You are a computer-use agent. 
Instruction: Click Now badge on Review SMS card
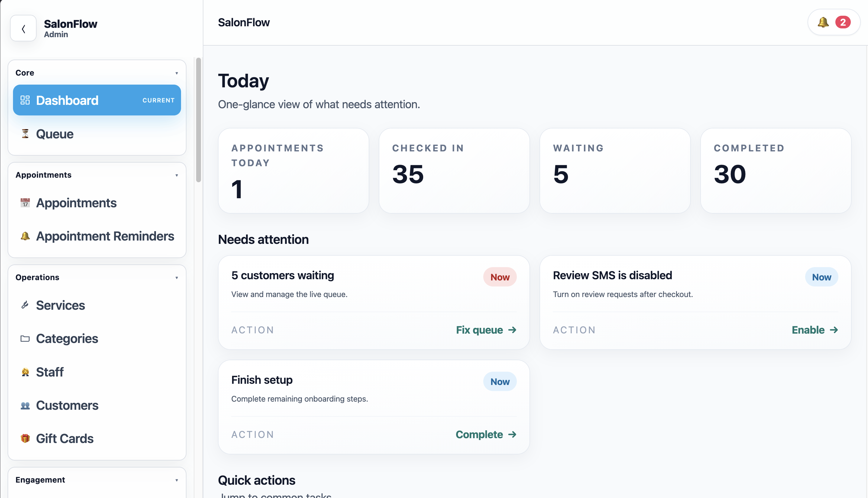click(821, 277)
